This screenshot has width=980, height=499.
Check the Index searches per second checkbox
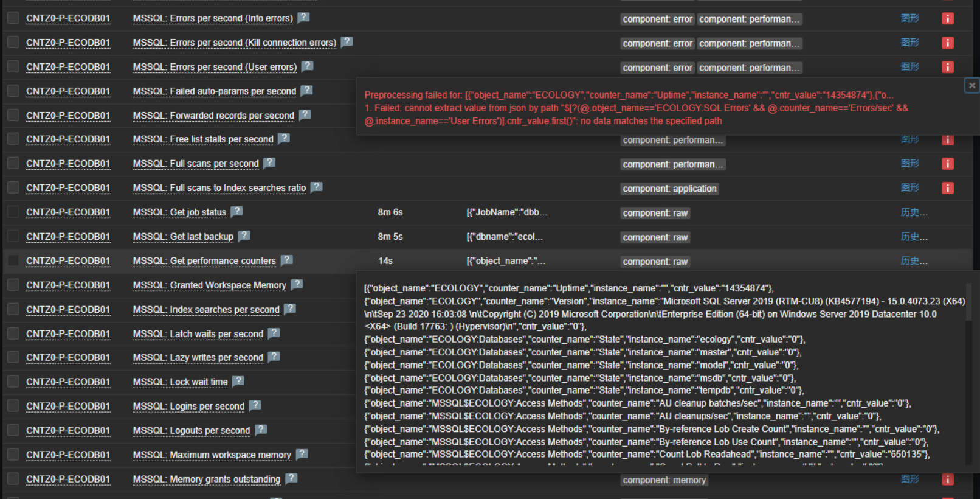13,309
